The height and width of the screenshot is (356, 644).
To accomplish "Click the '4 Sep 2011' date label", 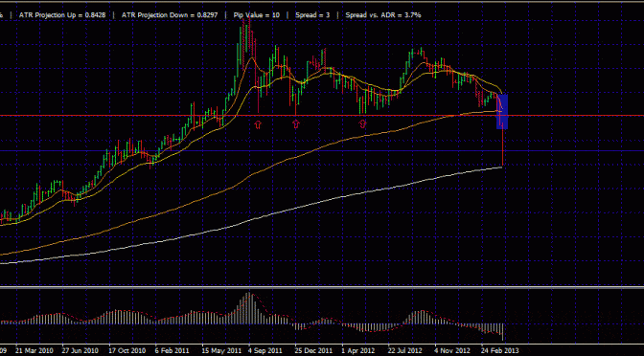I will click(264, 351).
